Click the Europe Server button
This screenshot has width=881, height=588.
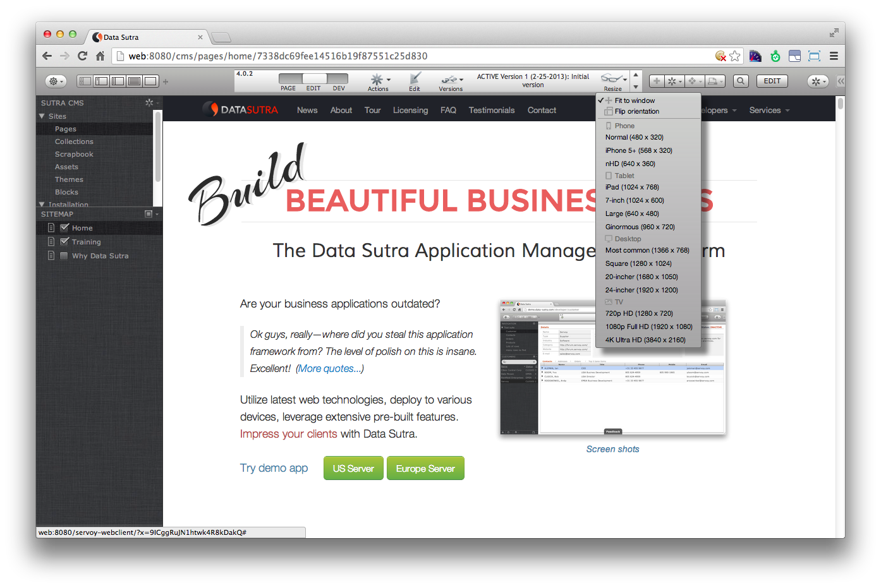[425, 468]
